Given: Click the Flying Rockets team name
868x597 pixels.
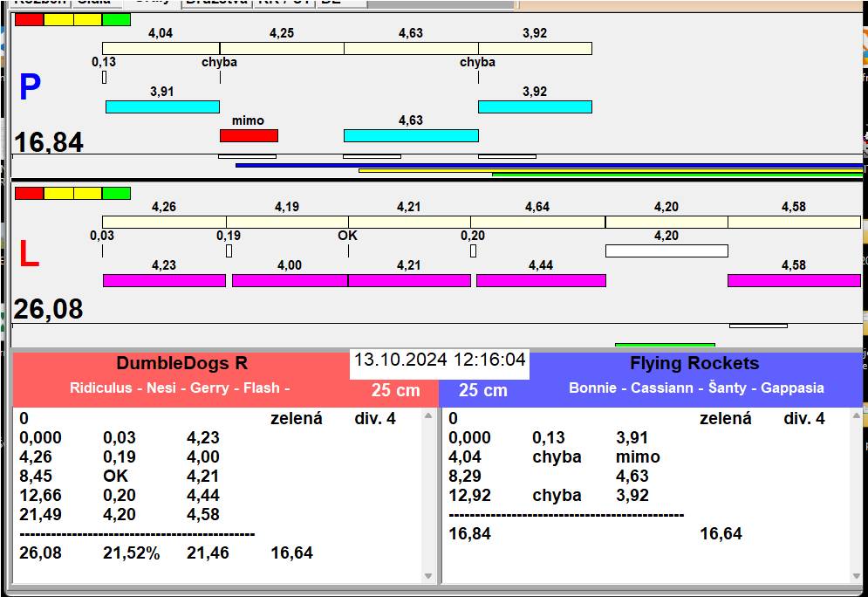Looking at the screenshot, I should pyautogui.click(x=694, y=363).
